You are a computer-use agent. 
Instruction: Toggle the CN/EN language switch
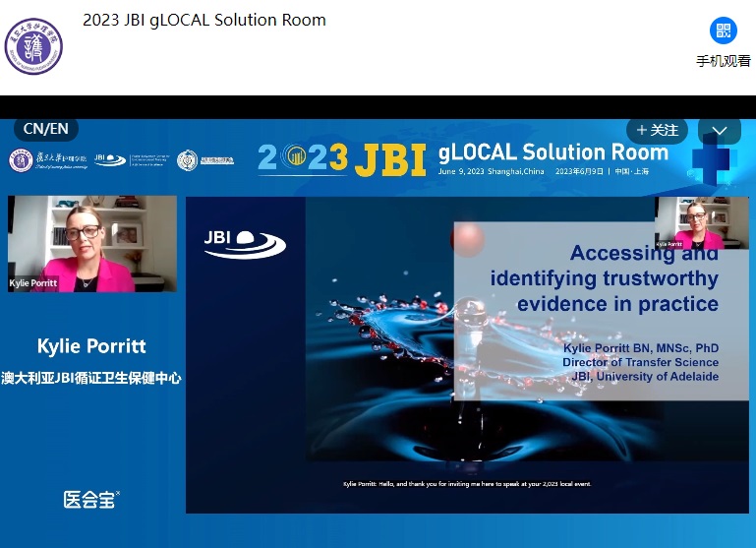(46, 129)
